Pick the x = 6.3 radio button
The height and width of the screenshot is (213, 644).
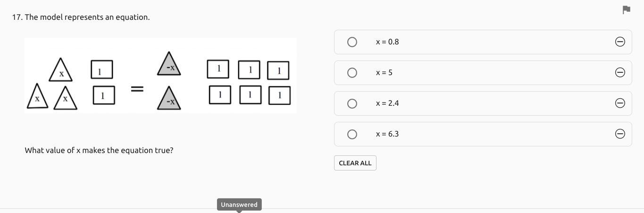[x=352, y=134]
